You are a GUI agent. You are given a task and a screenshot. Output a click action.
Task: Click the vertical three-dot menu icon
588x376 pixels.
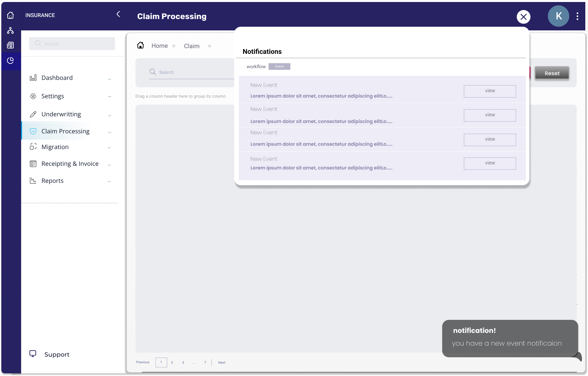tap(577, 16)
